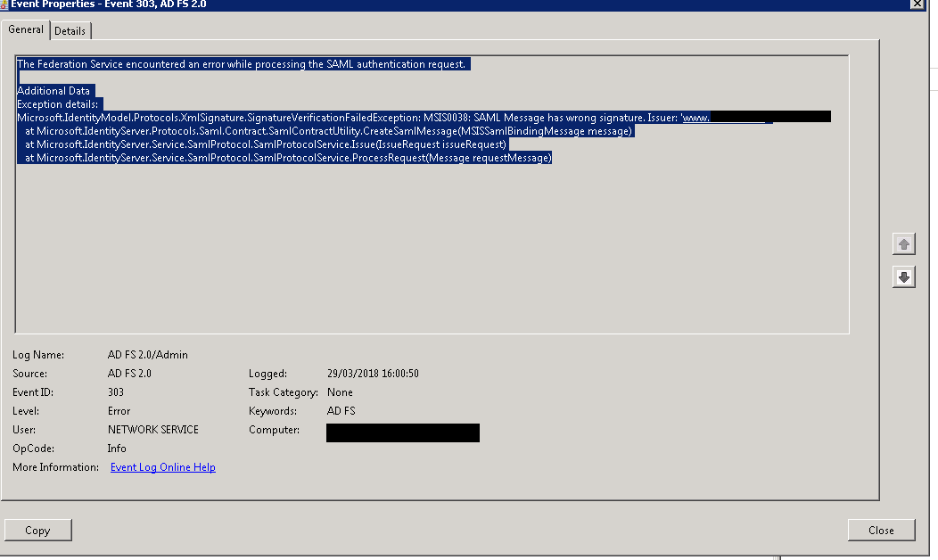This screenshot has width=938, height=560.
Task: Show the next event with the down arrow
Action: [904, 277]
